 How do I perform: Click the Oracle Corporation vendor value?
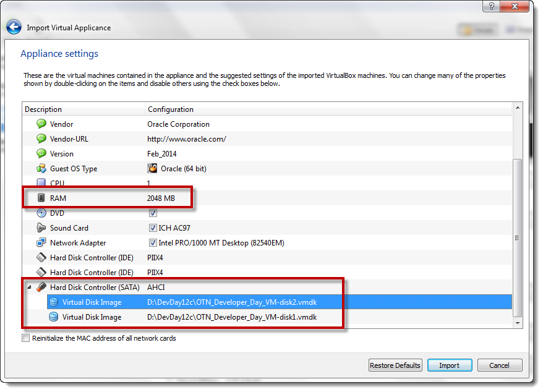tap(178, 124)
